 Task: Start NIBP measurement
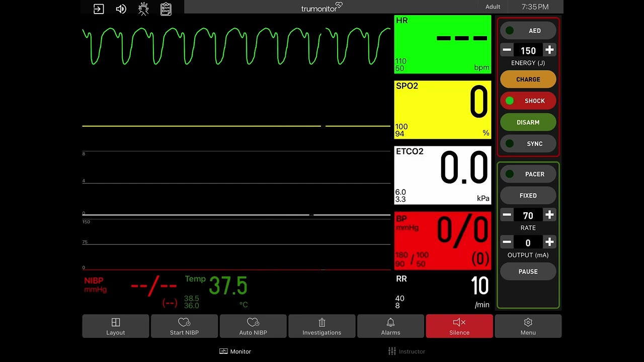(184, 326)
